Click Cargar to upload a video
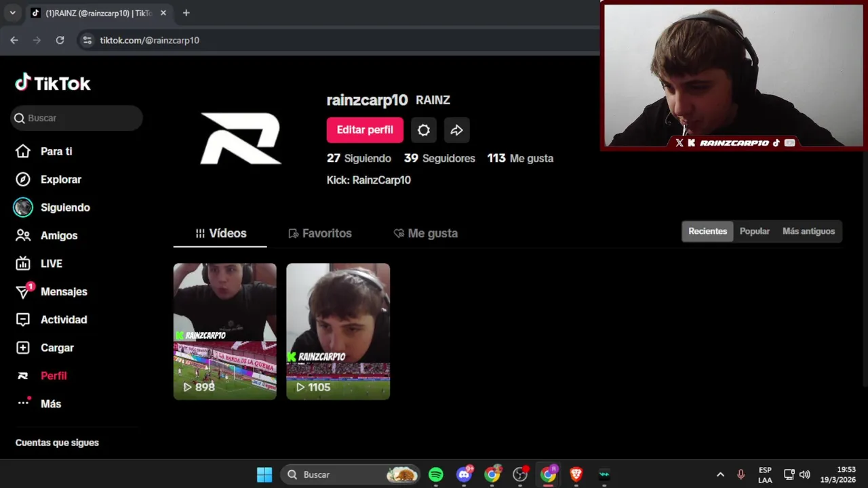 [x=45, y=348]
